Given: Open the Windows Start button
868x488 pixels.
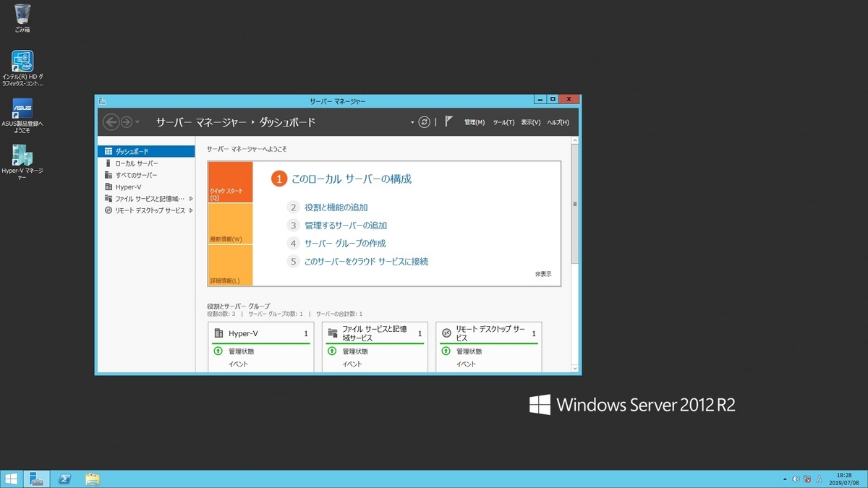Looking at the screenshot, I should tap(12, 479).
